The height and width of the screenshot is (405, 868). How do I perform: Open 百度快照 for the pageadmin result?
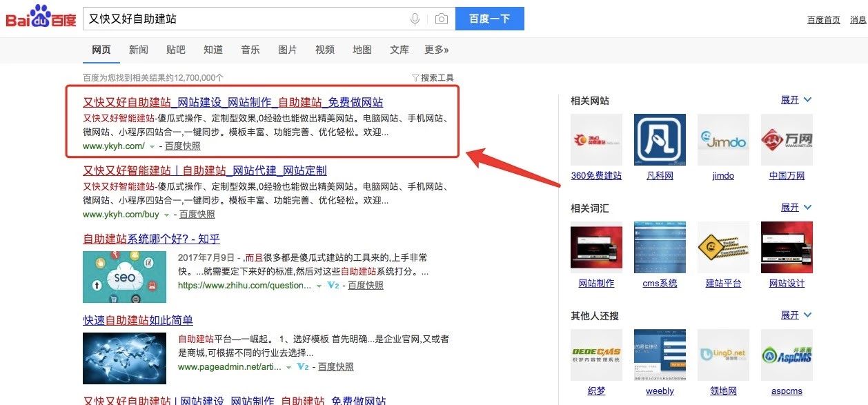(x=335, y=367)
